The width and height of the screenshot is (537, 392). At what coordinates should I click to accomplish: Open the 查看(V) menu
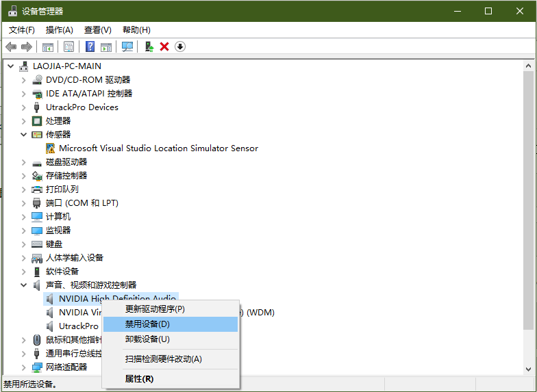(97, 30)
